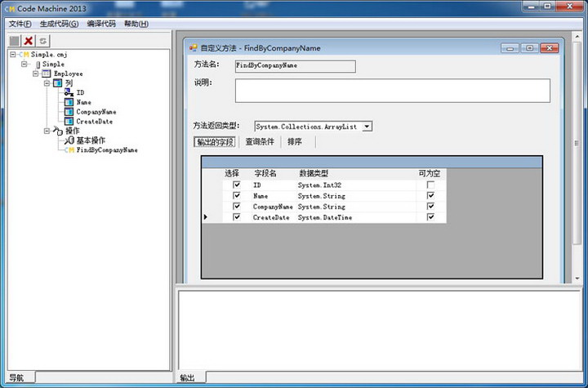The image size is (588, 388).
Task: Collapse the Simple.cmj root node
Action: click(x=13, y=55)
